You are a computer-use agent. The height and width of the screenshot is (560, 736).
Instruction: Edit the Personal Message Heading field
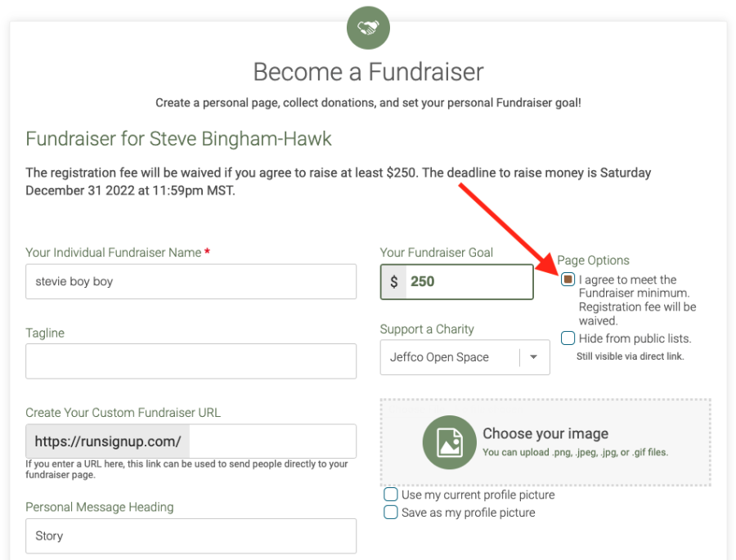(191, 536)
